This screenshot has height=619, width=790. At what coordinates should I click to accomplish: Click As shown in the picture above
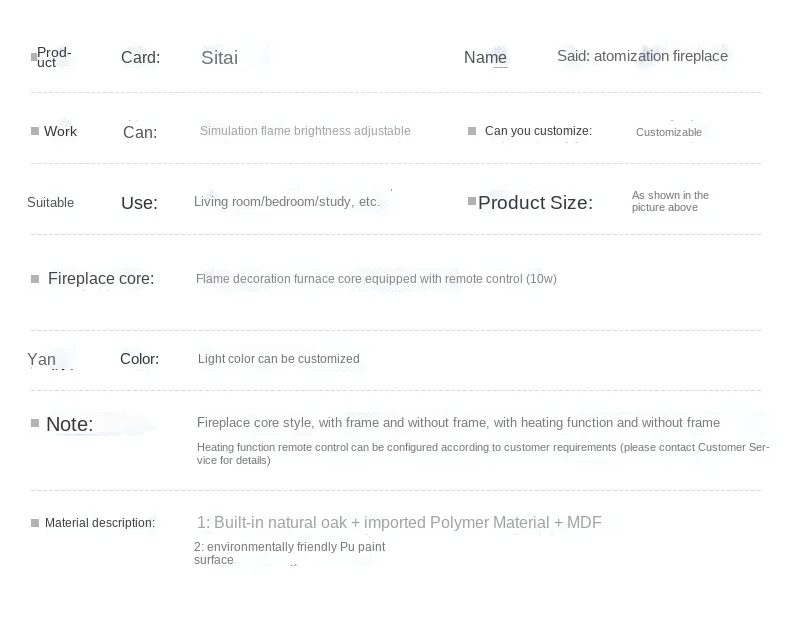[669, 201]
